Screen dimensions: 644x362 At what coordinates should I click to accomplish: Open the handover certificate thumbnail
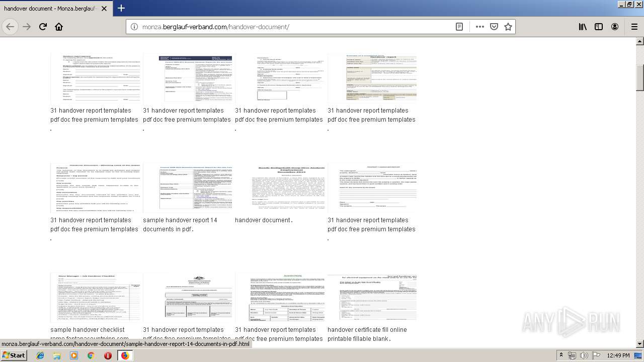[x=372, y=298]
